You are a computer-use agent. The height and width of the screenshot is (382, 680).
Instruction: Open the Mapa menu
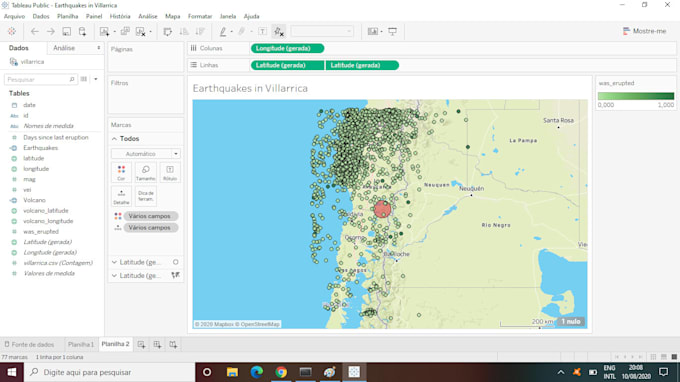pos(173,16)
